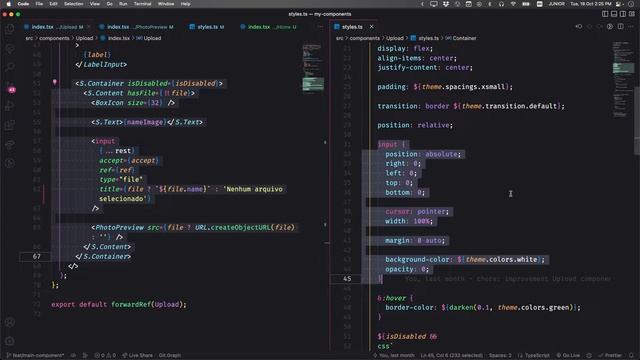Click the right breadcrumb 'components' segment
This screenshot has height=360, width=640.
[364, 38]
